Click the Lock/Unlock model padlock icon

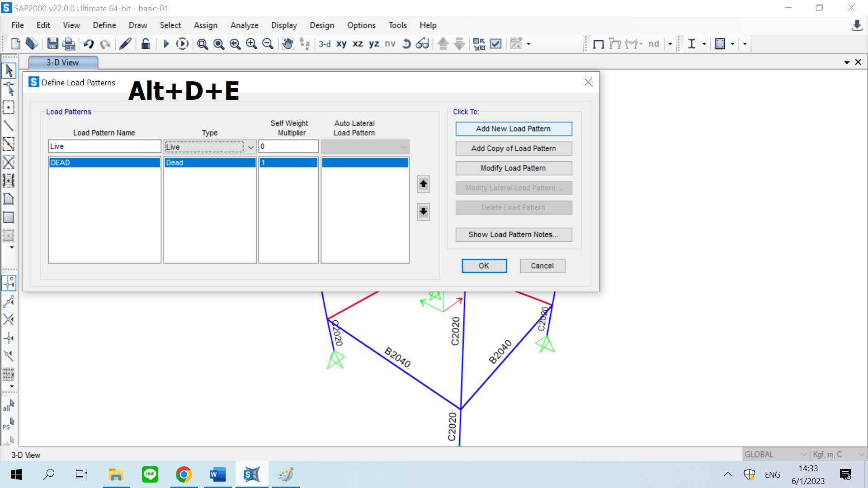pos(146,44)
